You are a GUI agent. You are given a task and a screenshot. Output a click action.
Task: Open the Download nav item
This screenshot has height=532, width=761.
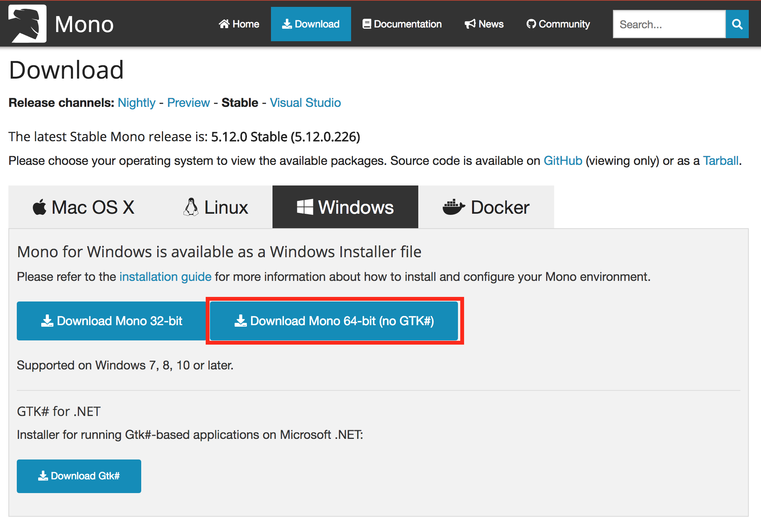click(311, 24)
